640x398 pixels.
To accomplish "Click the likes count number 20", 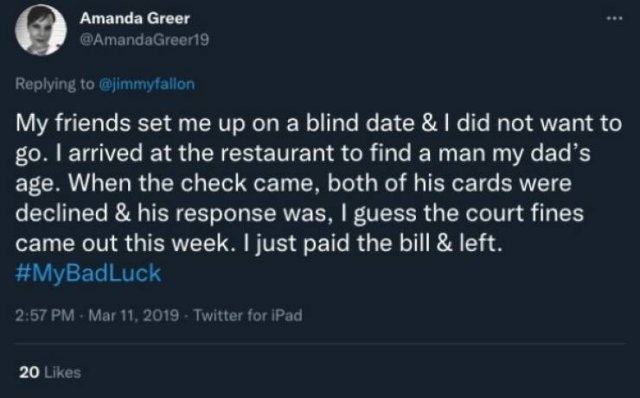I will pyautogui.click(x=29, y=372).
